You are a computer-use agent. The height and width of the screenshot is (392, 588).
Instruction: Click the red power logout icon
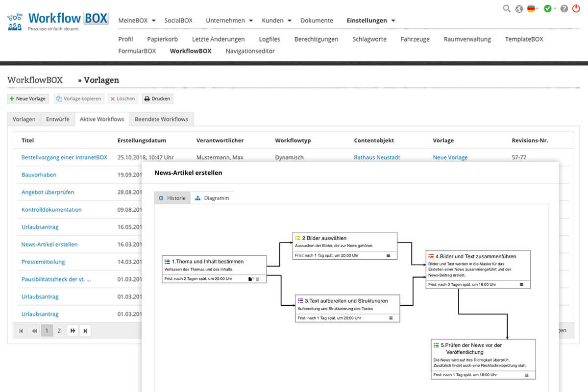[577, 8]
